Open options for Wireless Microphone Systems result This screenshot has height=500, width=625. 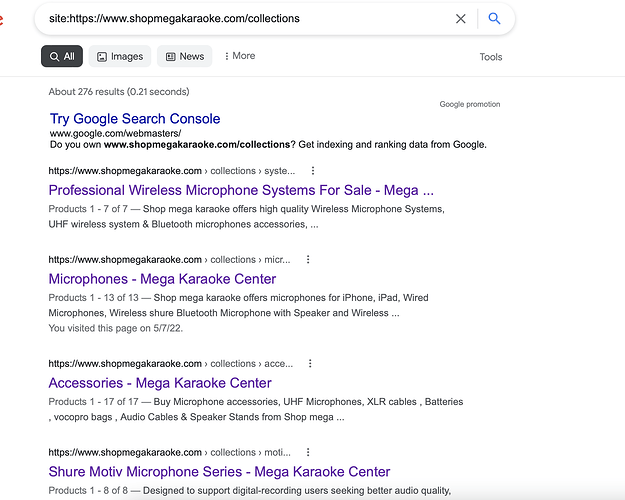(x=313, y=171)
